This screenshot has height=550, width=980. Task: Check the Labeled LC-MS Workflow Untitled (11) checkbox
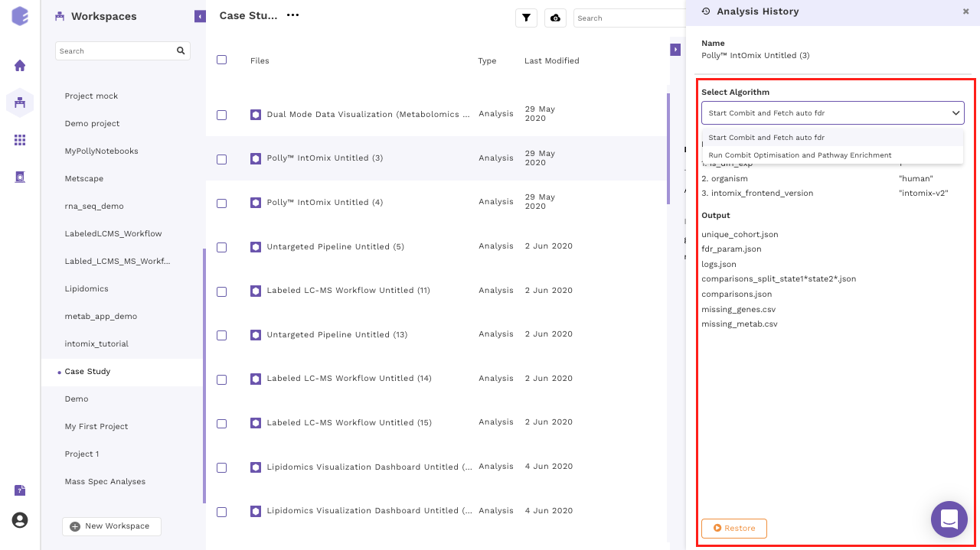[221, 291]
